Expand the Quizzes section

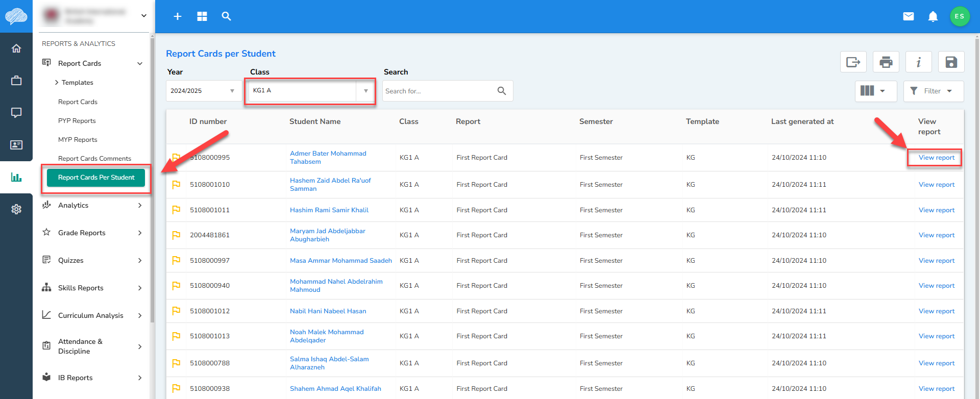(x=140, y=260)
